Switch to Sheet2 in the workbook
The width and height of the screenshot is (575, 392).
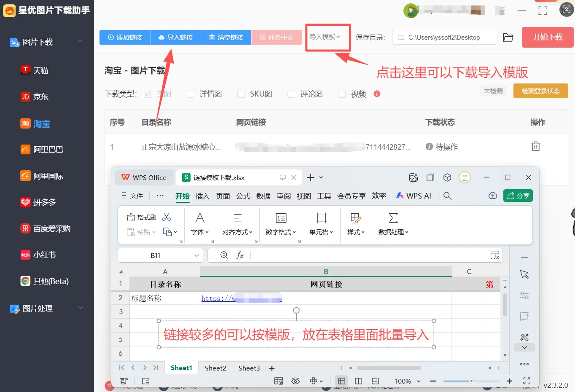[215, 368]
